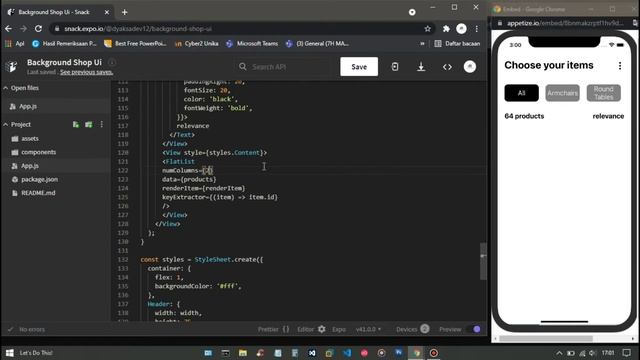Click the appetize.io window horizontal scrollbar

point(546,338)
